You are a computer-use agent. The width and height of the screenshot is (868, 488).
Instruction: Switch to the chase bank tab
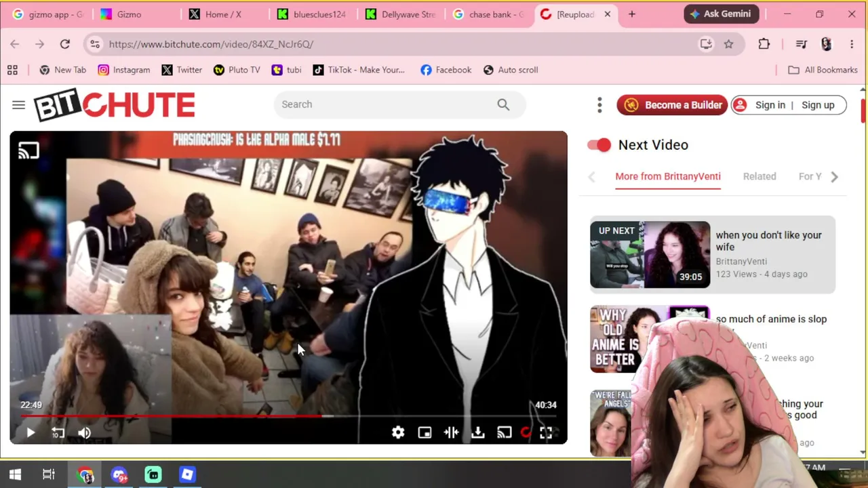(x=488, y=14)
